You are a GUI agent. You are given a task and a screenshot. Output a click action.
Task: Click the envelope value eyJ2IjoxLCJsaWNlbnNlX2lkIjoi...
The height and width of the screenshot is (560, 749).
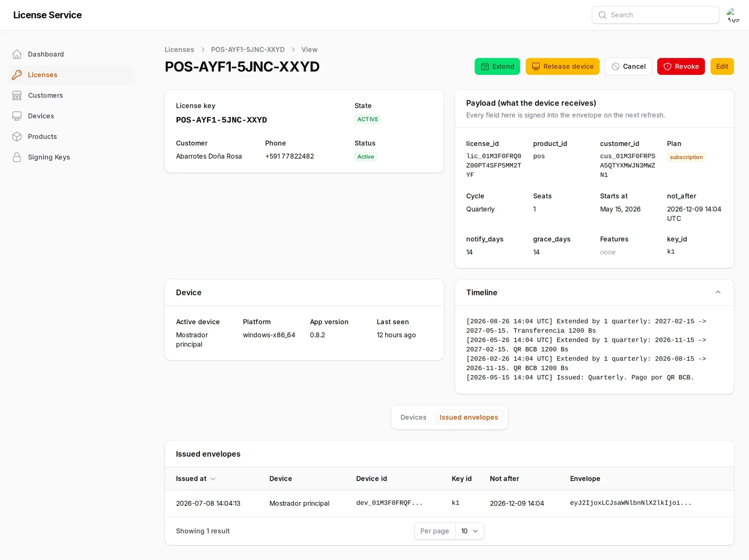pyautogui.click(x=631, y=503)
